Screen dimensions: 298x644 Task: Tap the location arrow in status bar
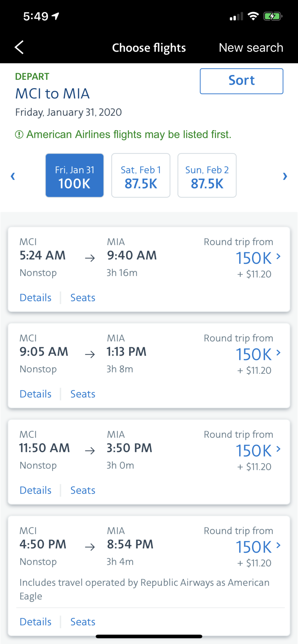[55, 16]
